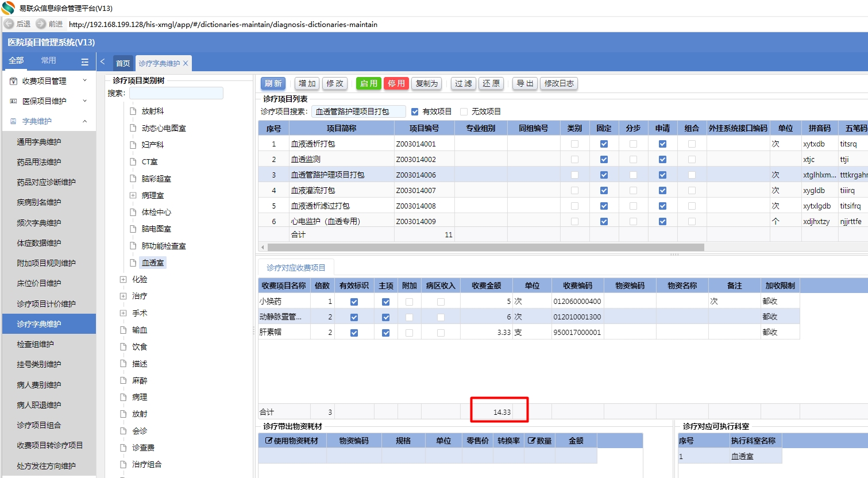The width and height of the screenshot is (868, 478).
Task: Click the 刷新 button
Action: click(273, 83)
